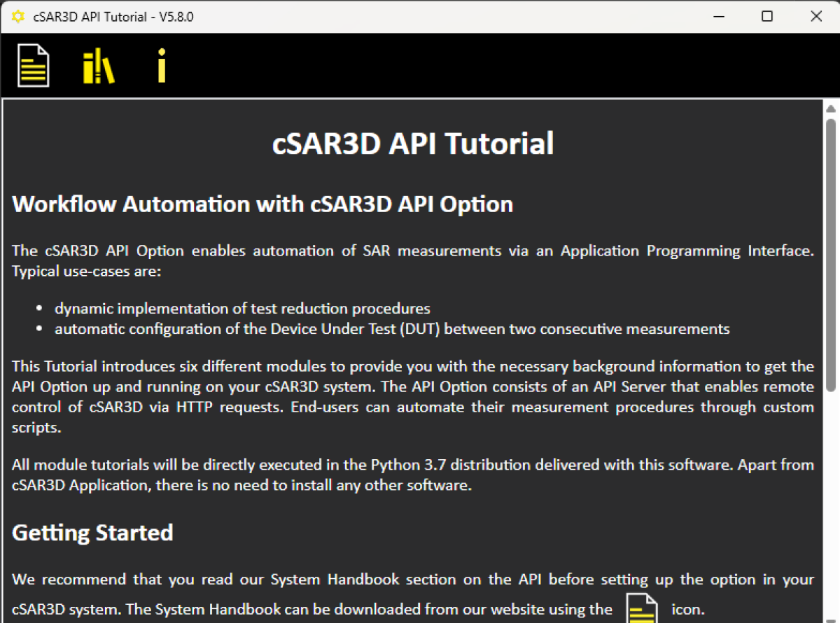The height and width of the screenshot is (623, 840).
Task: Open the System Handbook document icon
Action: click(x=32, y=64)
